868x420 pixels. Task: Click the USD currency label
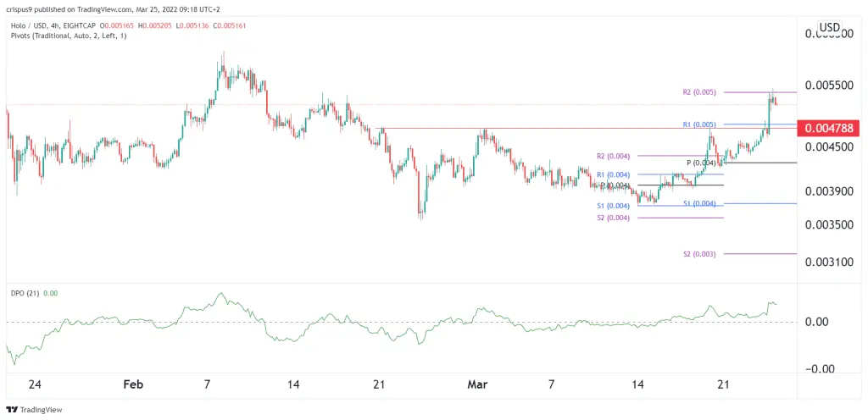830,27
